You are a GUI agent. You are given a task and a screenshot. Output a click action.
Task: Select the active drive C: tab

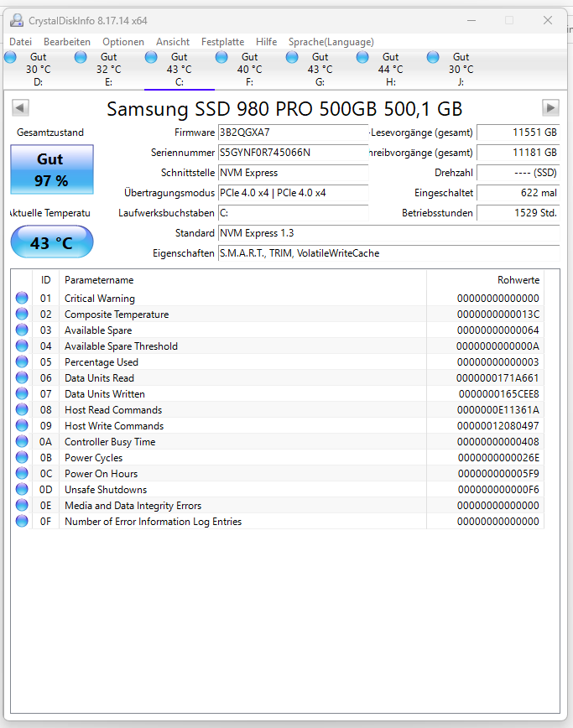pos(180,69)
